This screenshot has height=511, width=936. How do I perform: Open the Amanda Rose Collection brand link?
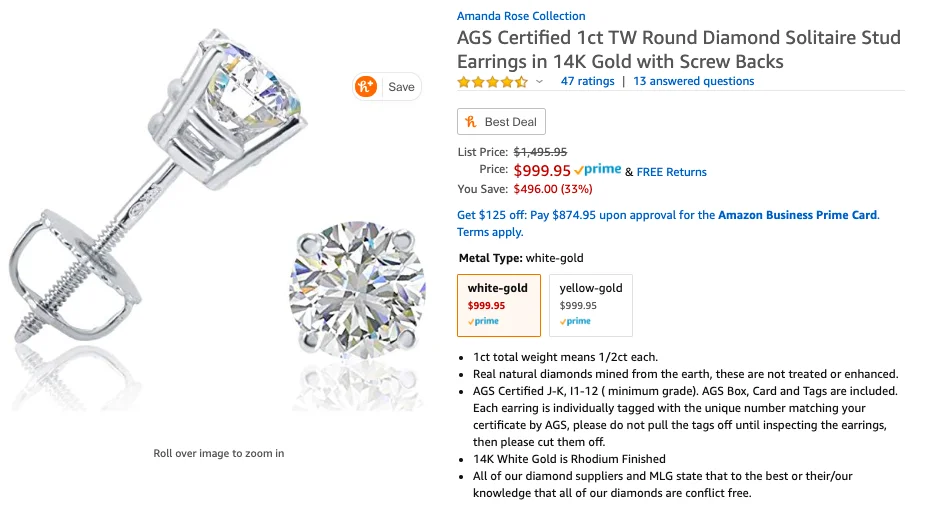pyautogui.click(x=521, y=16)
